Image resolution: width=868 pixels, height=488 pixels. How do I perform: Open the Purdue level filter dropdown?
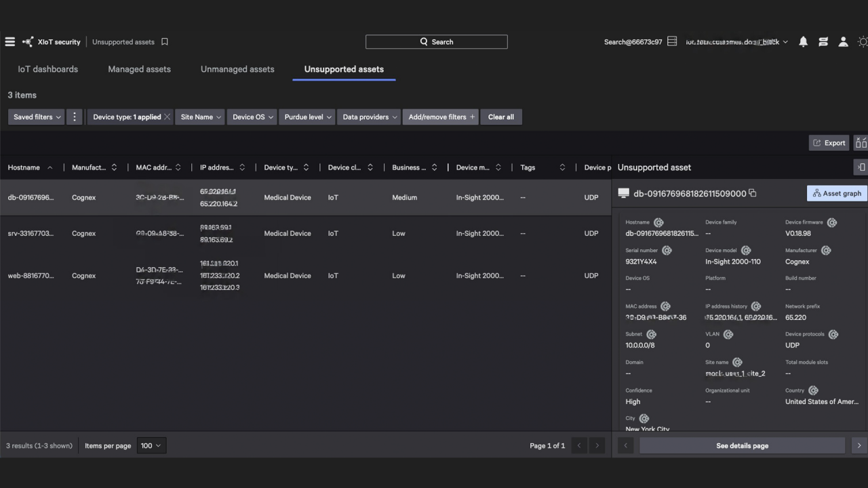coord(308,117)
